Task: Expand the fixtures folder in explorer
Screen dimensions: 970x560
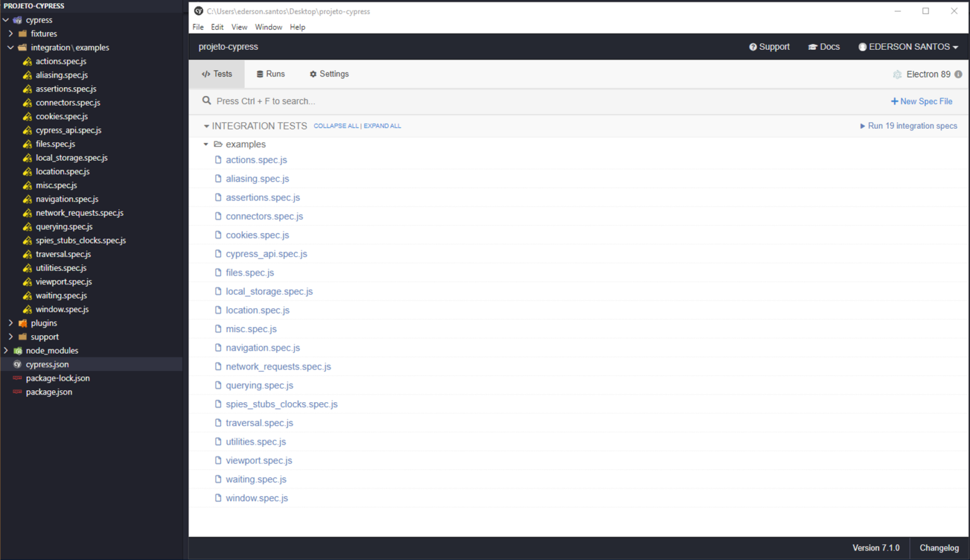Action: [11, 34]
